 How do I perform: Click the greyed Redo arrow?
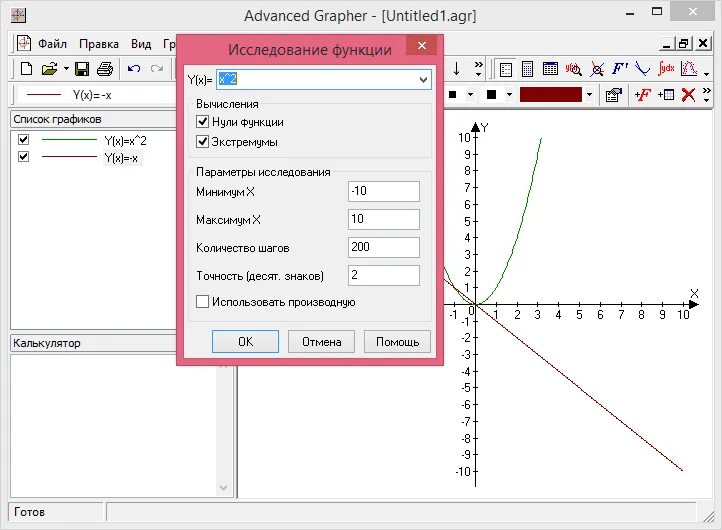click(157, 69)
